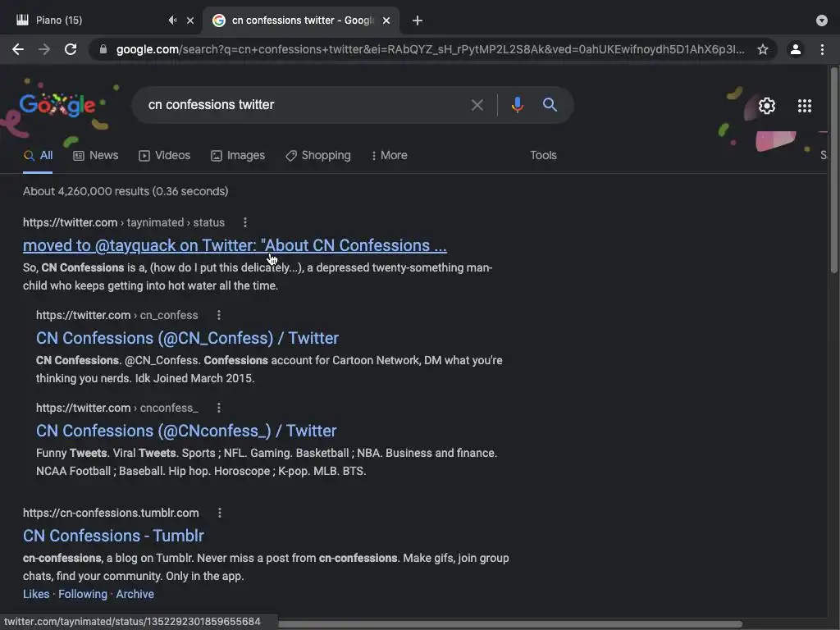This screenshot has height=630, width=840.
Task: Open the Chrome three-dot menu
Action: [822, 49]
